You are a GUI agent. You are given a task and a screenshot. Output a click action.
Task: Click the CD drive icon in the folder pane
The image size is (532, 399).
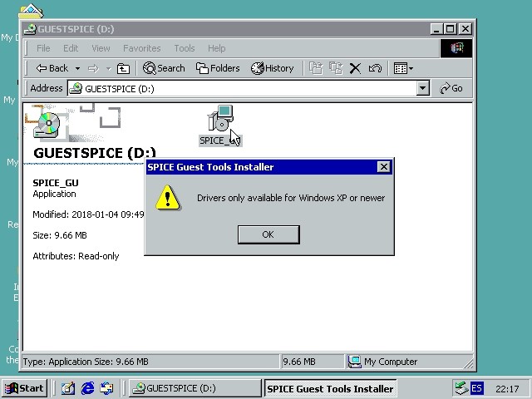tap(47, 125)
